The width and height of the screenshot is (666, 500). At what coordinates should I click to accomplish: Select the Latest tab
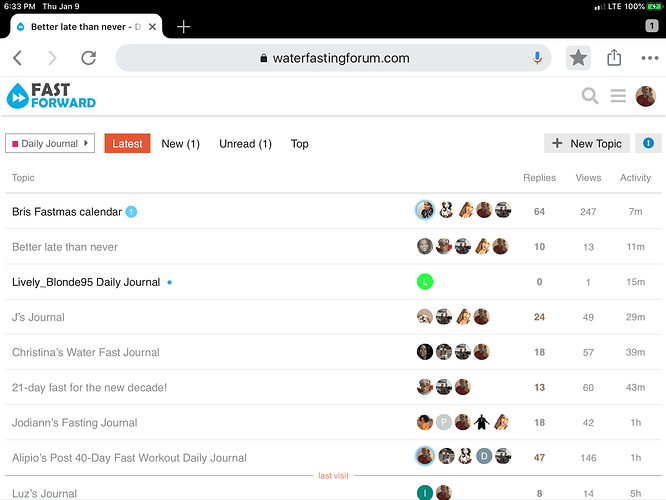coord(127,143)
